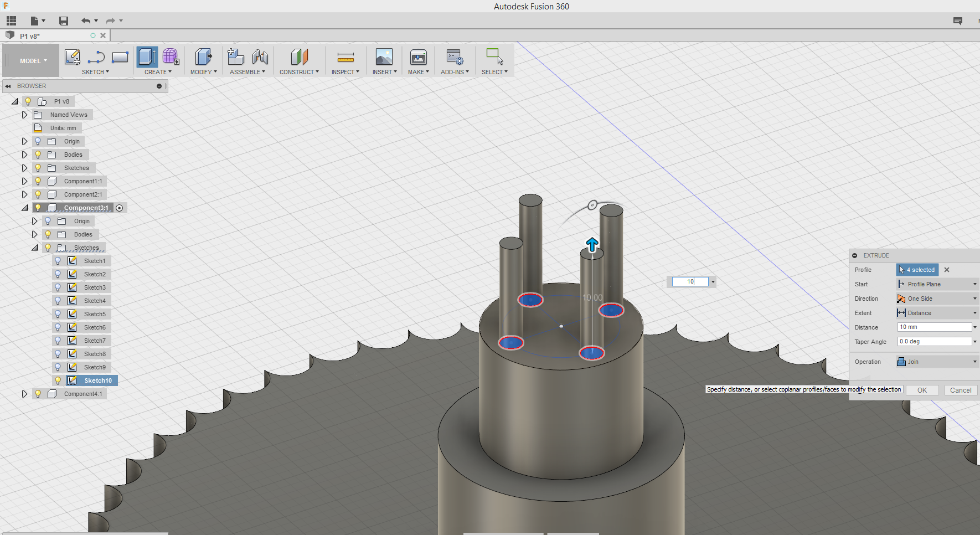The height and width of the screenshot is (535, 980).
Task: Click the taper angle manipulator handle
Action: [x=592, y=205]
